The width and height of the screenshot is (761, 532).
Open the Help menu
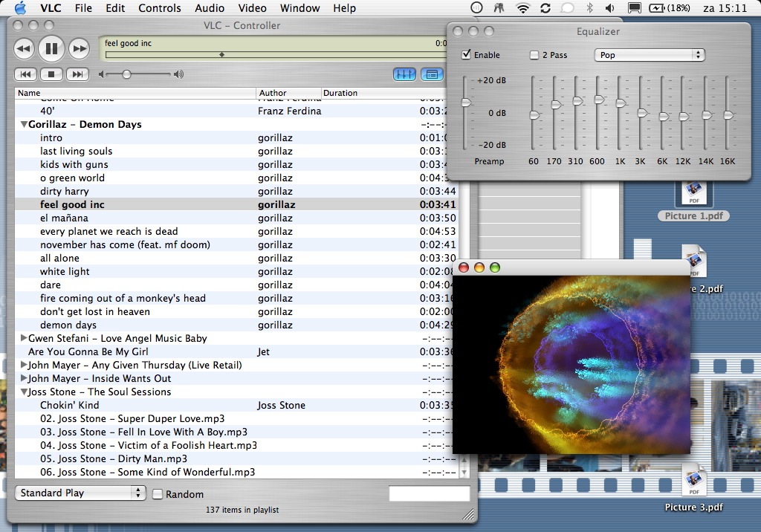[x=345, y=7]
